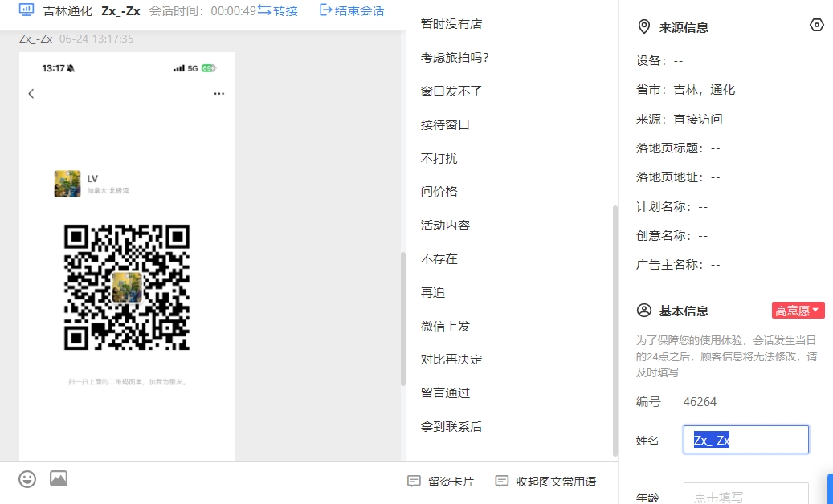Select the quick phrase 接待窗口

(x=445, y=124)
